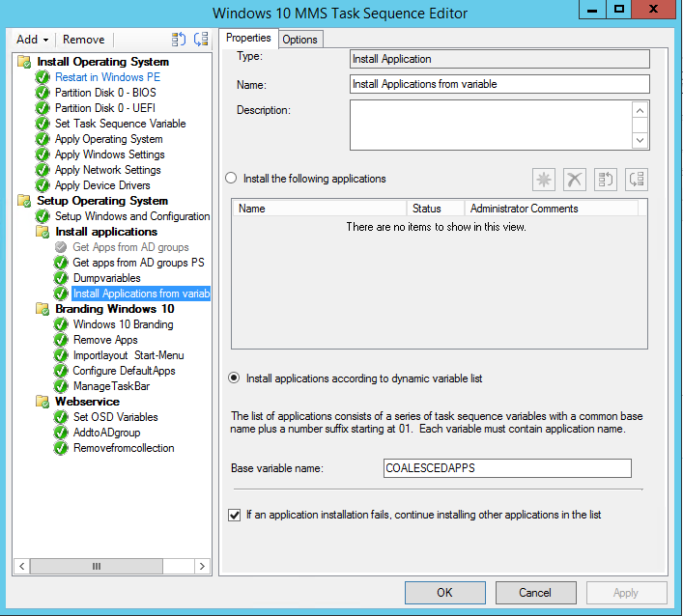Click the delete application X icon
Screen dimensions: 683x616
pyautogui.click(x=575, y=180)
